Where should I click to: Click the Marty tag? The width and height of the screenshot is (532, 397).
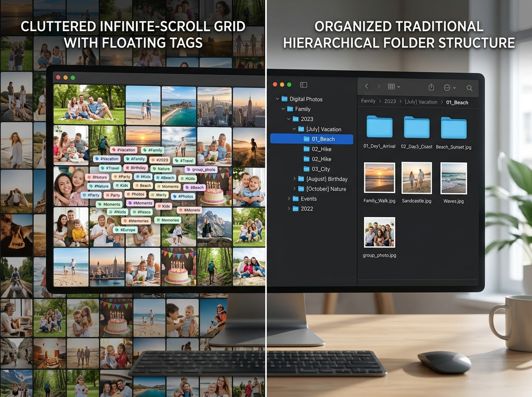[159, 195]
